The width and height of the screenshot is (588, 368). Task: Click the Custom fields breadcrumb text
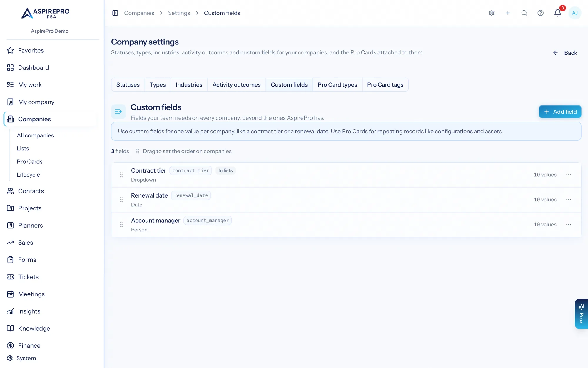[x=222, y=13]
